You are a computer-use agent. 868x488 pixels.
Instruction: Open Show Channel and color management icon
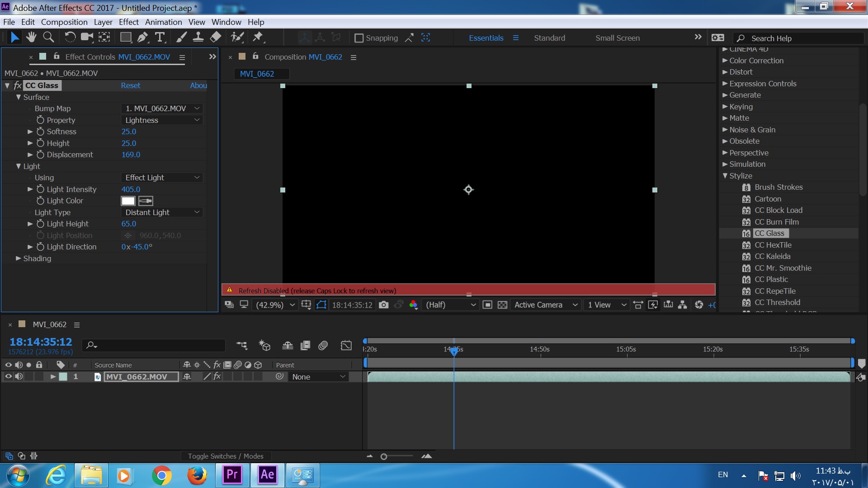(413, 305)
